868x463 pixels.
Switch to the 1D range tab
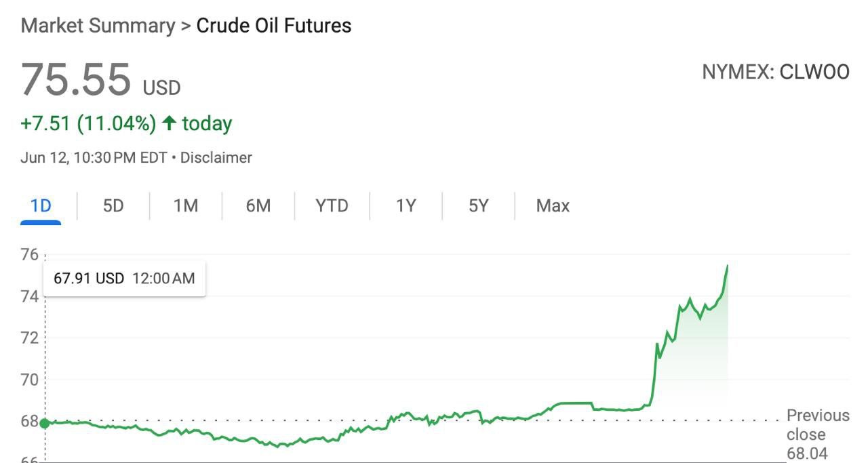coord(41,205)
